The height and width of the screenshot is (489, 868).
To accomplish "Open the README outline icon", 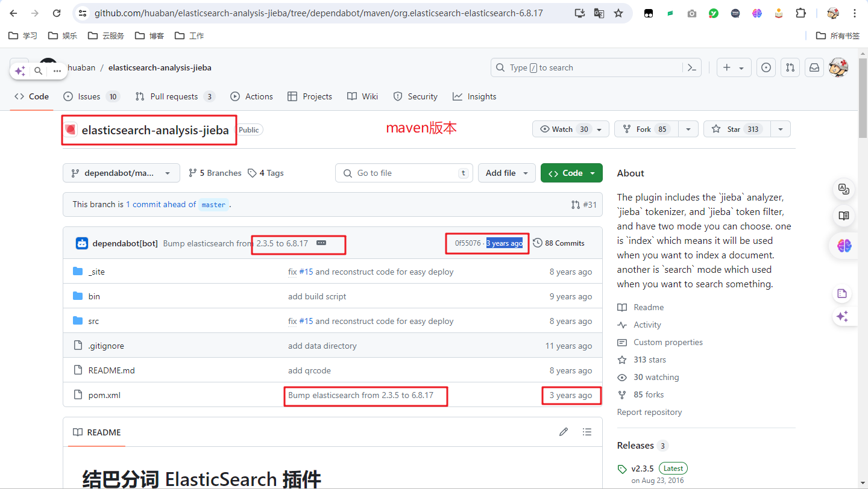I will 587,432.
